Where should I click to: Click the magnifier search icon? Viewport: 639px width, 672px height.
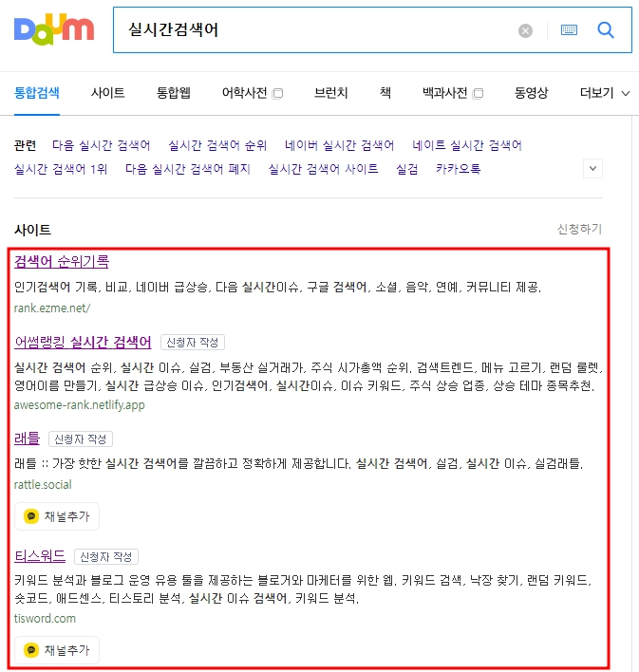click(606, 30)
